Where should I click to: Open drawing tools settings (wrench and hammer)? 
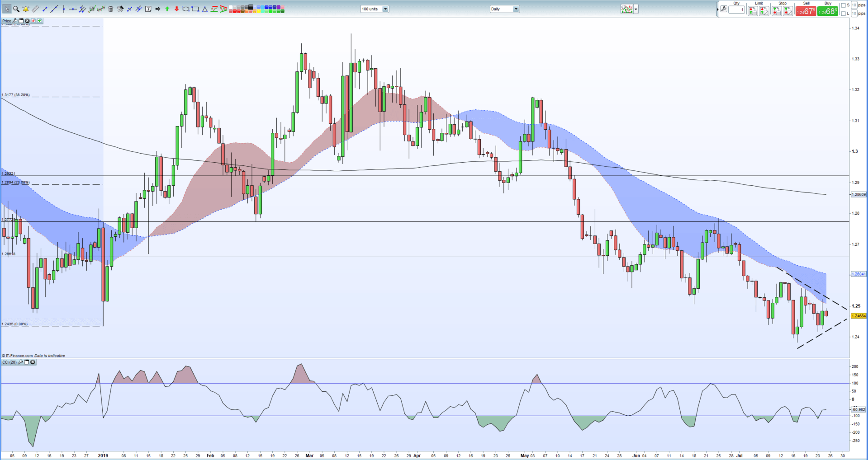coord(120,9)
